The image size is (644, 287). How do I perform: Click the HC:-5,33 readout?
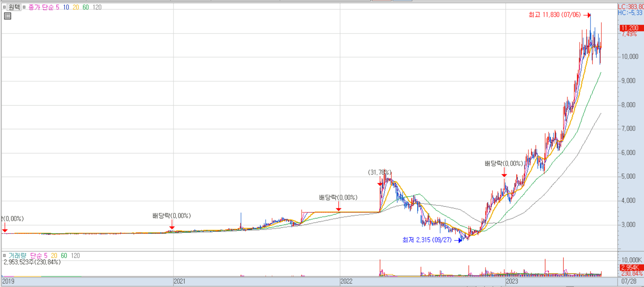631,13
